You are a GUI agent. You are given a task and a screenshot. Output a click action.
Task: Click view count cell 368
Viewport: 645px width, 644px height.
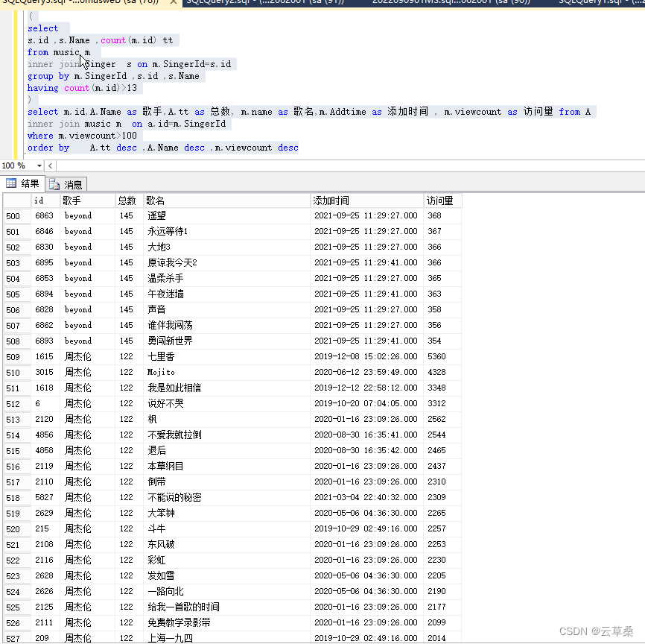[442, 215]
